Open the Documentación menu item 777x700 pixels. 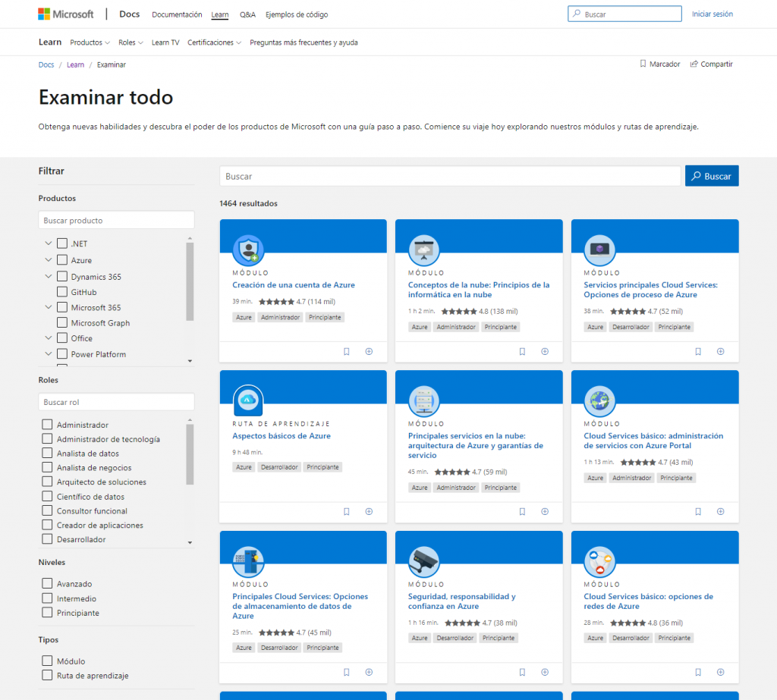tap(177, 14)
